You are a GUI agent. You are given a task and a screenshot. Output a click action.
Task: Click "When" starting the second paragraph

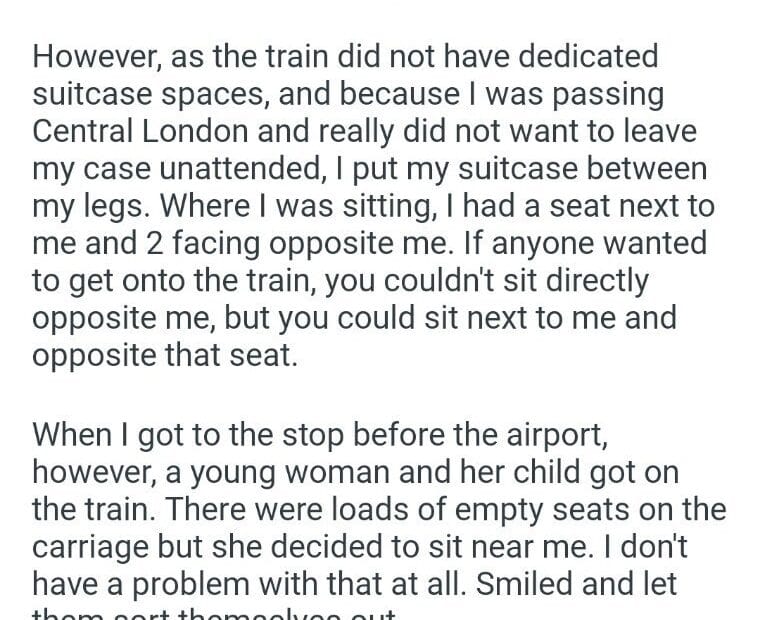coord(73,435)
